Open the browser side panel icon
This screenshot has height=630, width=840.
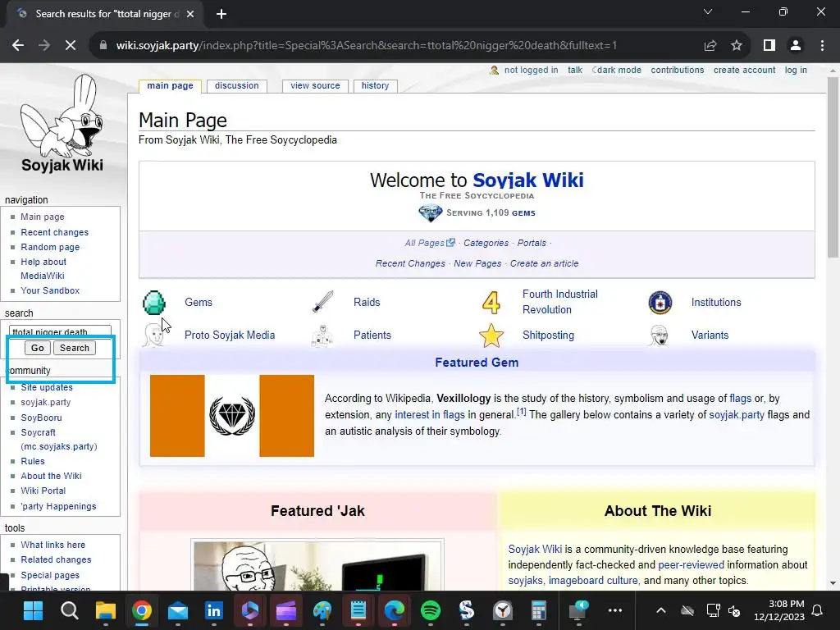click(769, 46)
